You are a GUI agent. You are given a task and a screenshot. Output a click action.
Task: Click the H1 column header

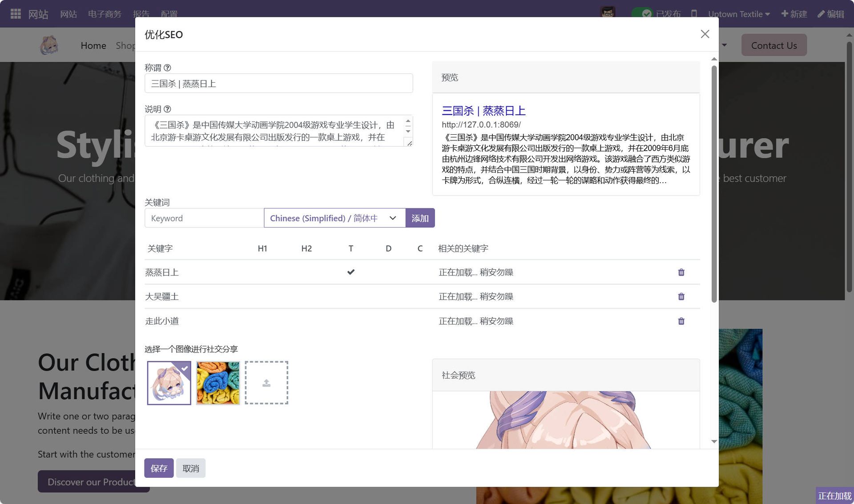[x=262, y=248]
